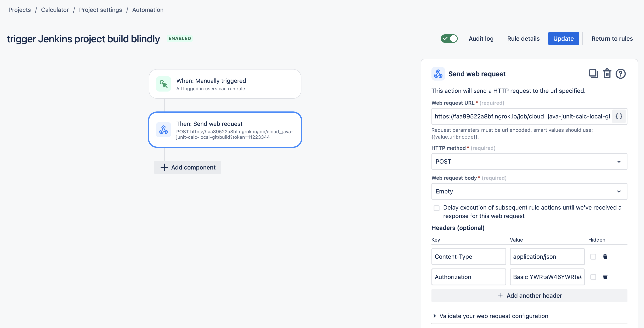Select the When: Manually triggered card
This screenshot has height=328, width=644.
[225, 84]
